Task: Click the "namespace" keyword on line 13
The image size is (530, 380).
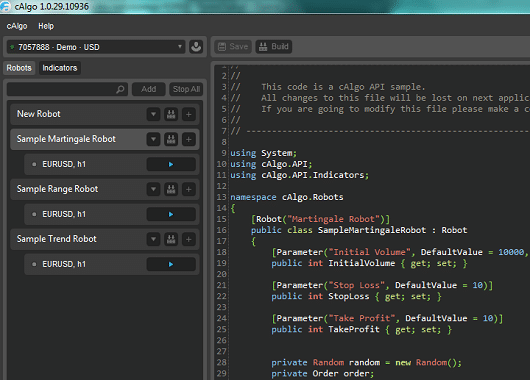Action: click(253, 197)
